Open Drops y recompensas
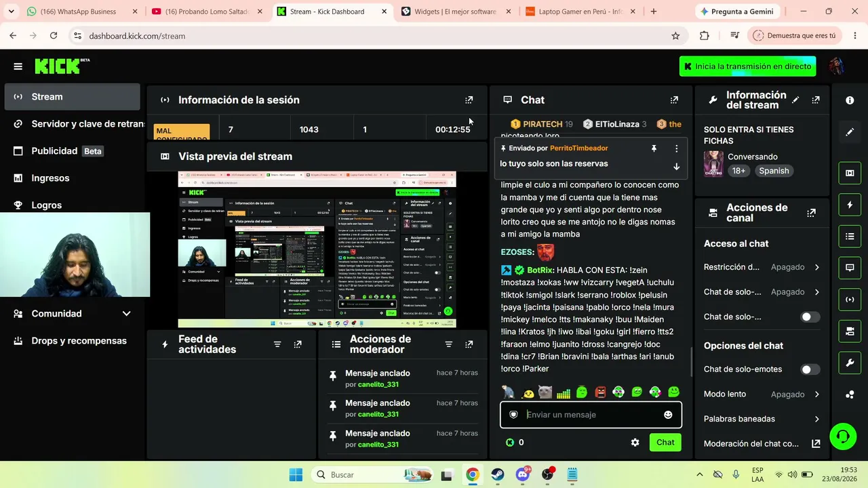The width and height of the screenshot is (868, 488). click(72, 341)
